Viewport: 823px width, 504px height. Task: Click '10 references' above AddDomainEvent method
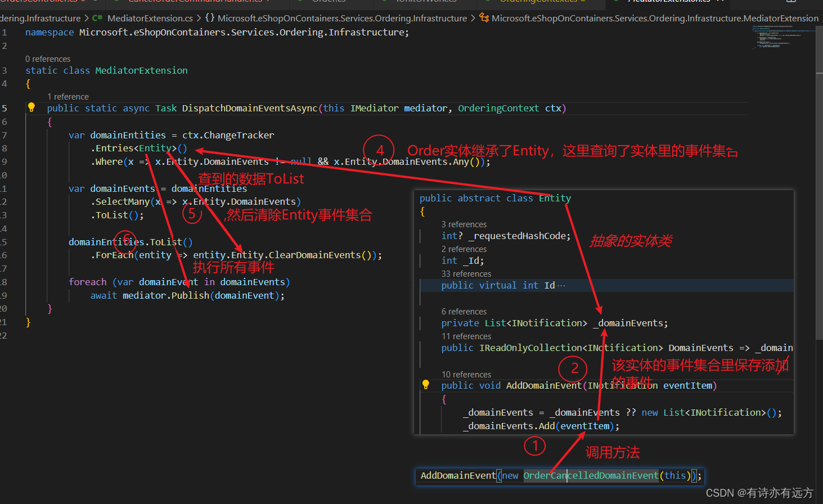point(466,375)
